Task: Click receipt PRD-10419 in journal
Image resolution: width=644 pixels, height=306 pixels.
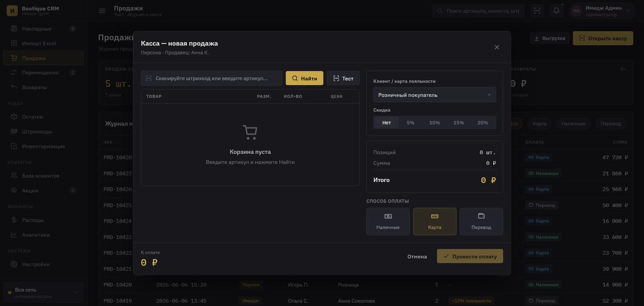Action: [x=118, y=301]
